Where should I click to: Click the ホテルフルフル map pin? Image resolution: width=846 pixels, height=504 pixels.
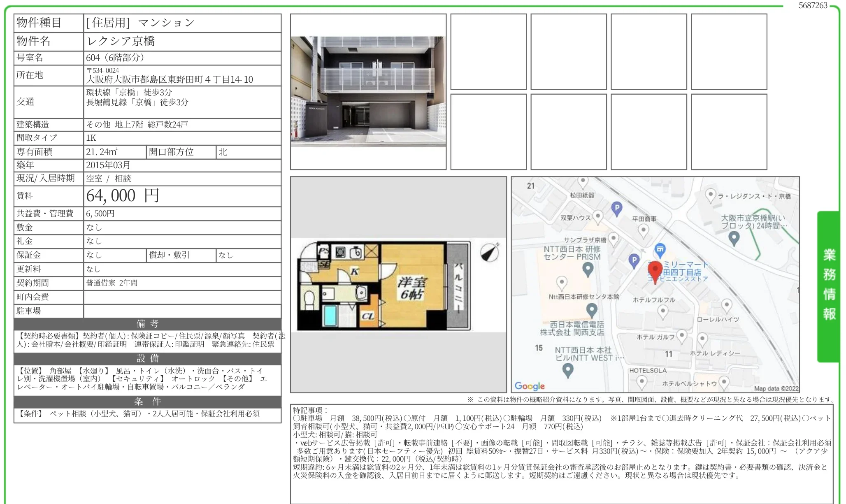pyautogui.click(x=662, y=311)
